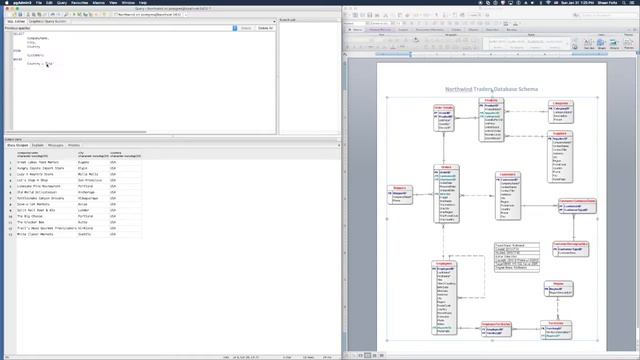Screen dimensions: 640x360
Task: Click the Undo icon in query toolbar
Action: (x=53, y=14)
